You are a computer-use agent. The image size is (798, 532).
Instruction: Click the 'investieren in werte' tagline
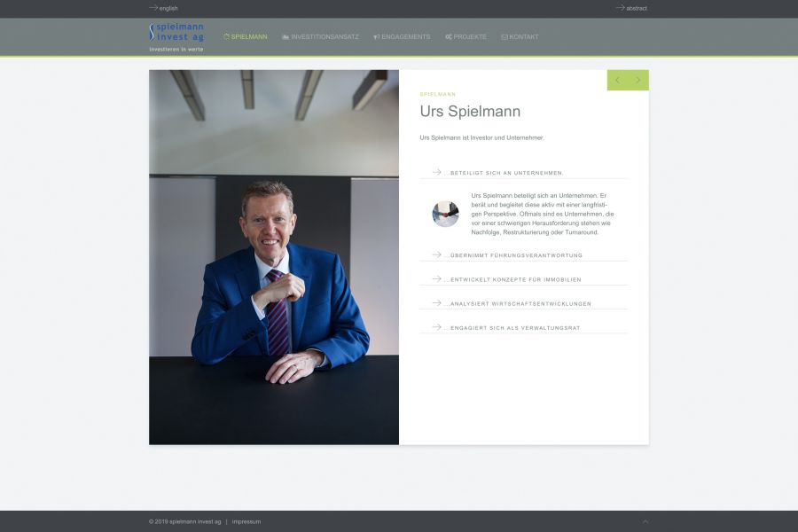pos(176,50)
